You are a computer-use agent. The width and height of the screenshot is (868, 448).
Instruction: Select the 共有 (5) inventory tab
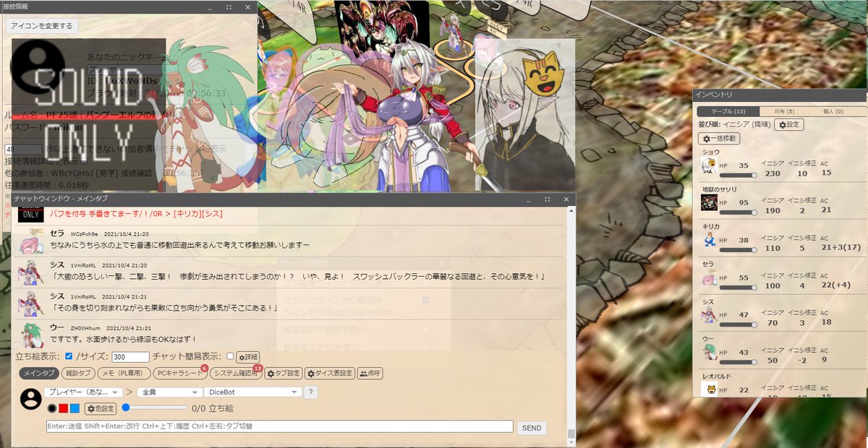tap(784, 111)
